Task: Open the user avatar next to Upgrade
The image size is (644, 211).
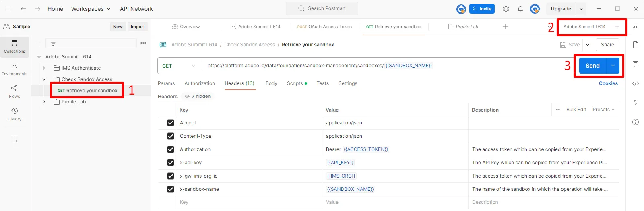Action: [535, 9]
